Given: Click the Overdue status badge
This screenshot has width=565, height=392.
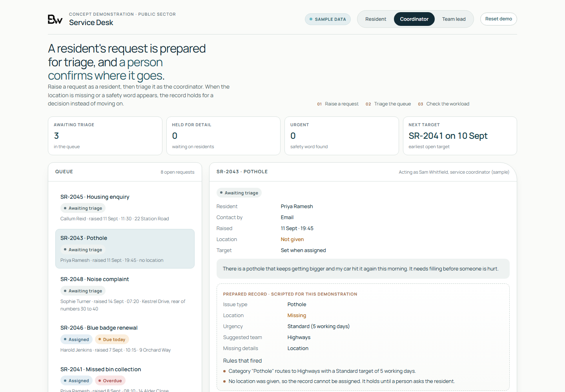Looking at the screenshot, I should coord(110,381).
